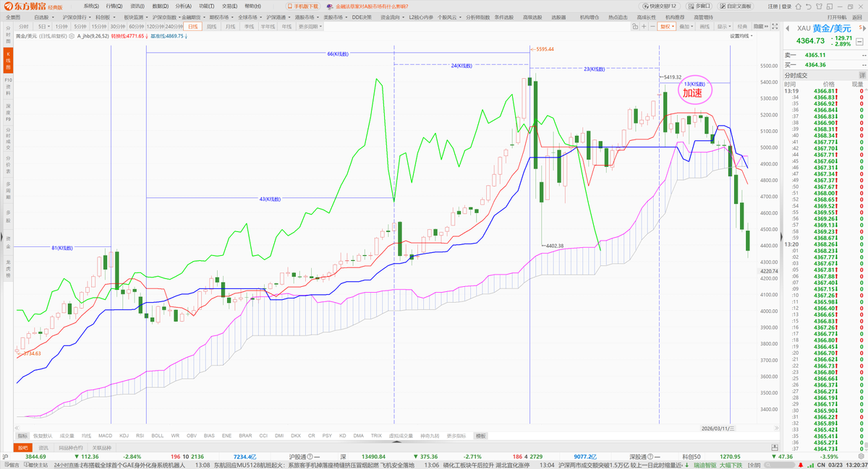Click the 恢复默认 indicator button

[43, 436]
